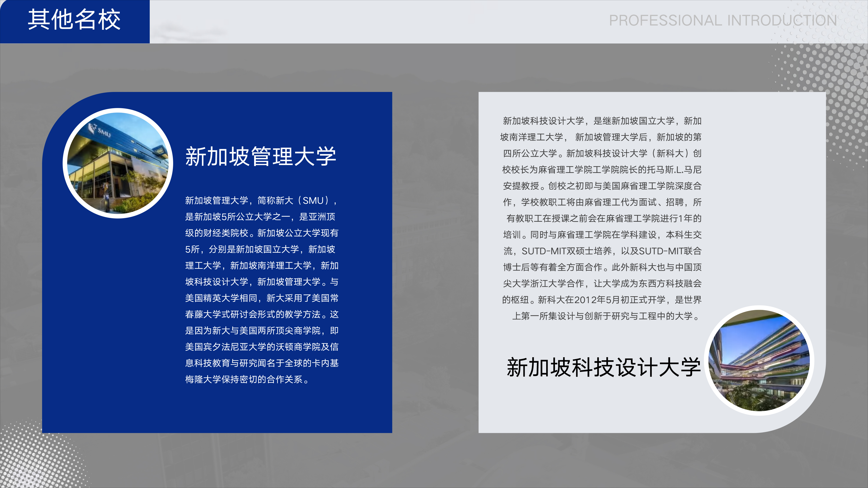The width and height of the screenshot is (868, 488).
Task: Click the line 是因为新大与美国两所顶尖商学院
Action: [262, 330]
